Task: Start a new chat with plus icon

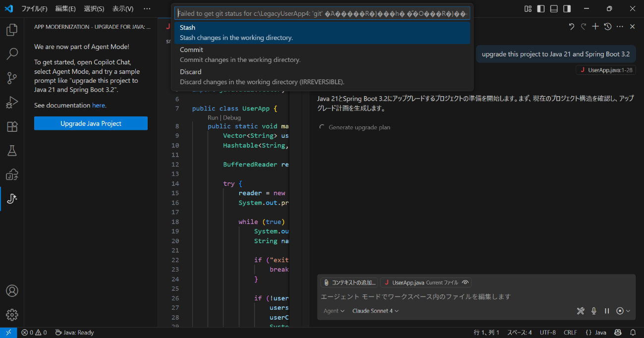Action: (x=595, y=27)
